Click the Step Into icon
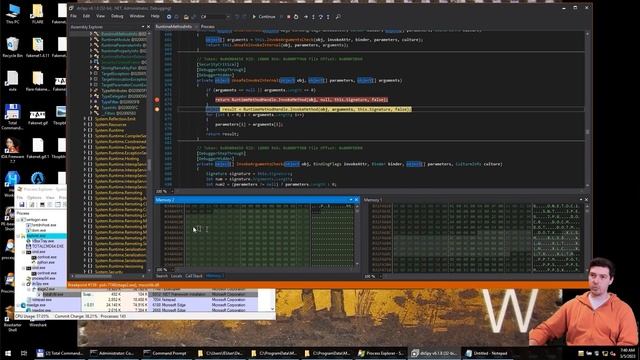 [313, 17]
